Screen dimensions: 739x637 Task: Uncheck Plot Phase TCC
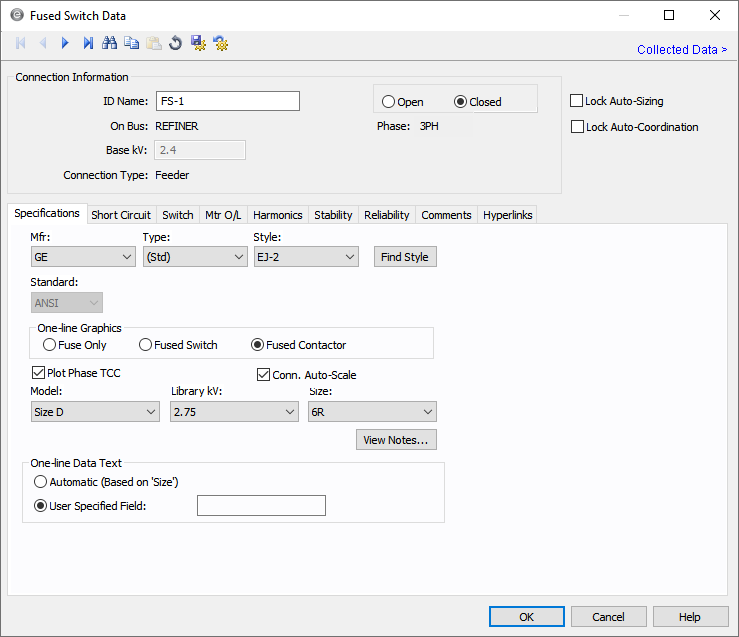pyautogui.click(x=39, y=374)
